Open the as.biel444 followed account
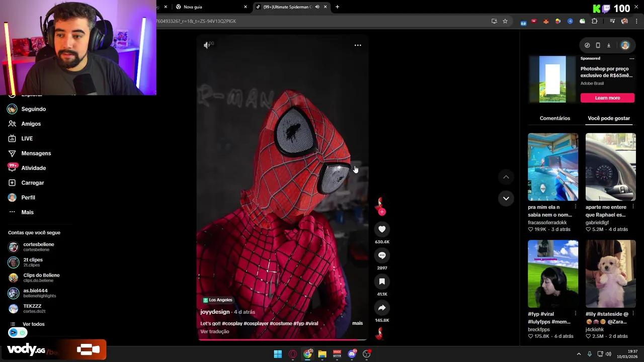644x362 pixels. tap(32, 293)
